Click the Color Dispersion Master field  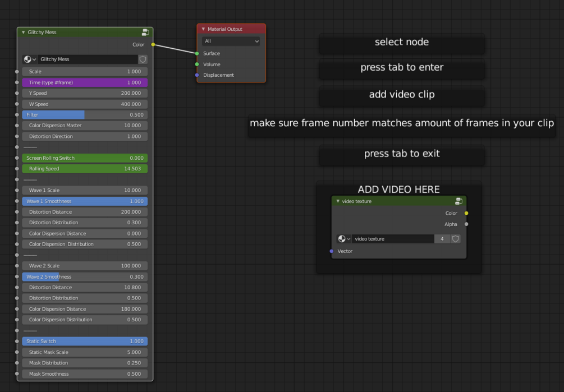point(85,126)
